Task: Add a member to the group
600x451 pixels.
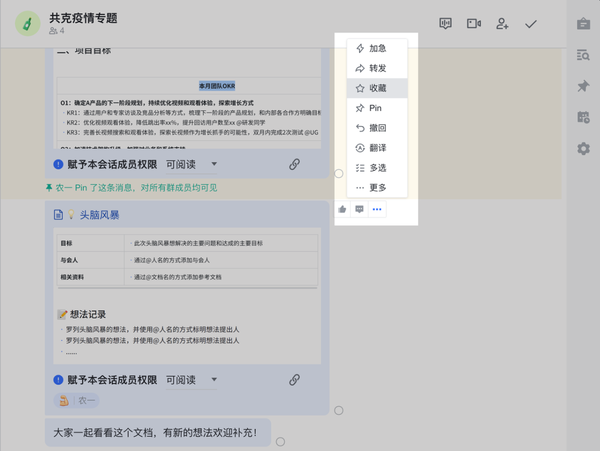Action: 502,24
